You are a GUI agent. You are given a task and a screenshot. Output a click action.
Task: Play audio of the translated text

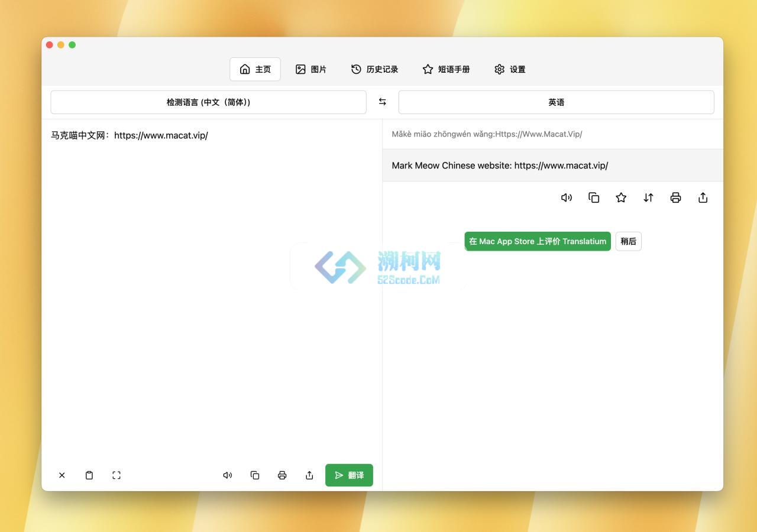click(x=567, y=198)
